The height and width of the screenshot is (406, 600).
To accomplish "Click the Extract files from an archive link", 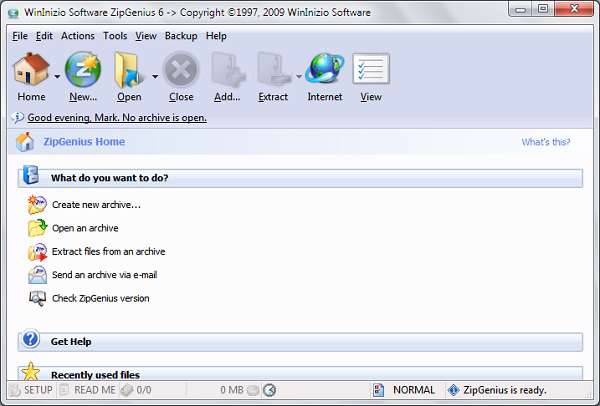I will click(x=109, y=252).
